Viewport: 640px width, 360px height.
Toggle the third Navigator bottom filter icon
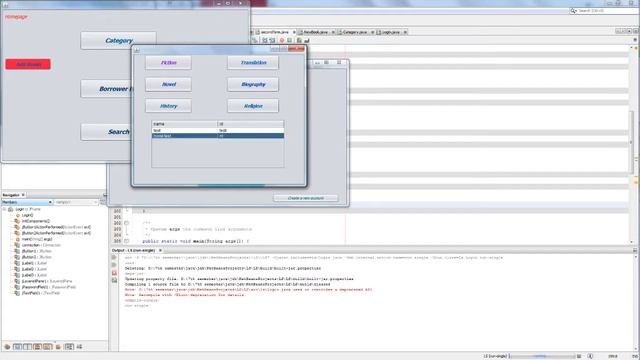[x=27, y=347]
